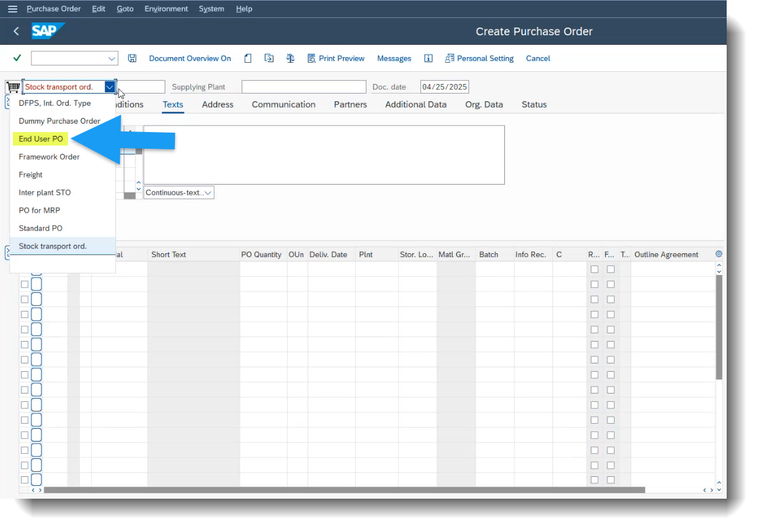Open the hamburger main menu
Viewport: 760px width, 532px height.
[x=13, y=9]
